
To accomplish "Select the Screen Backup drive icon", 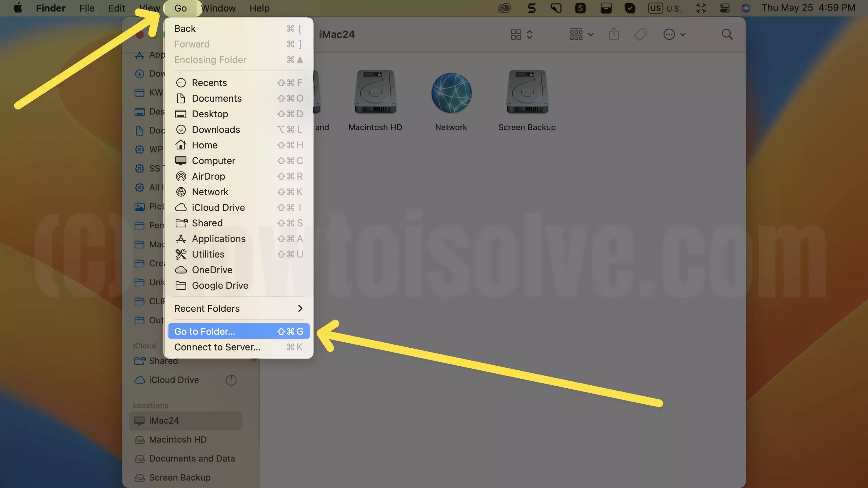I will click(527, 91).
